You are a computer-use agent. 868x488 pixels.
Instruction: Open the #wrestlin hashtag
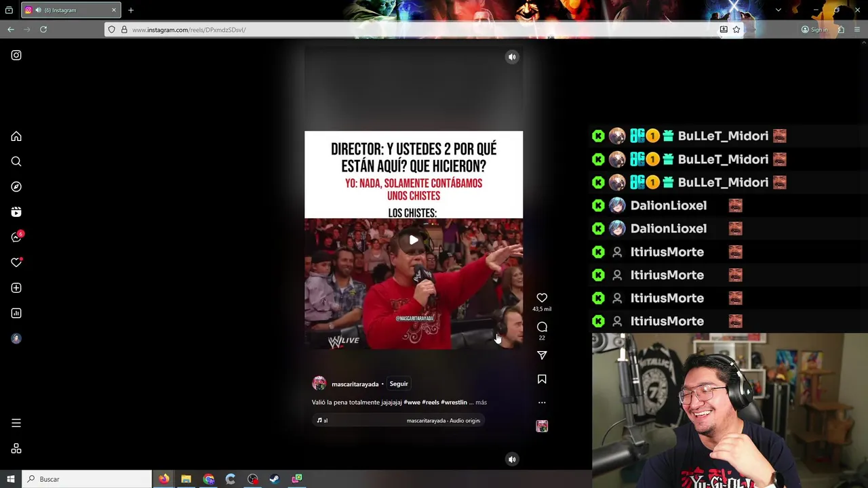454,403
